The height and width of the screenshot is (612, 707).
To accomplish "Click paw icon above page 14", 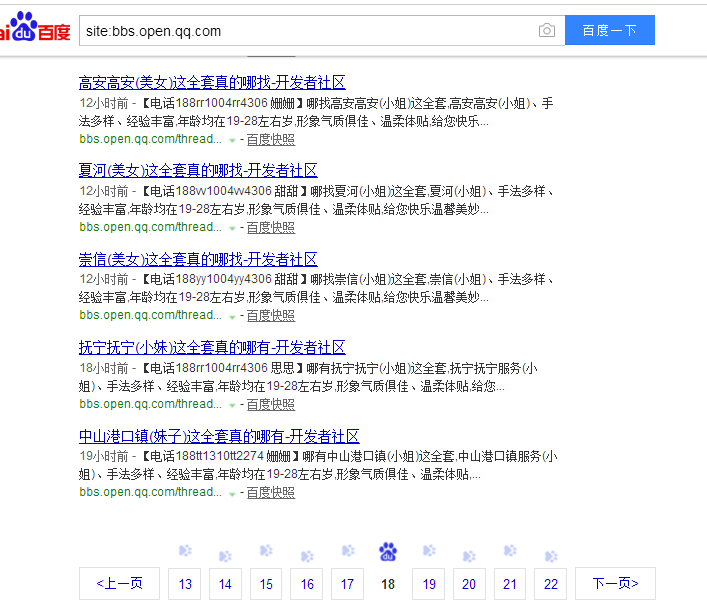I will click(x=225, y=556).
